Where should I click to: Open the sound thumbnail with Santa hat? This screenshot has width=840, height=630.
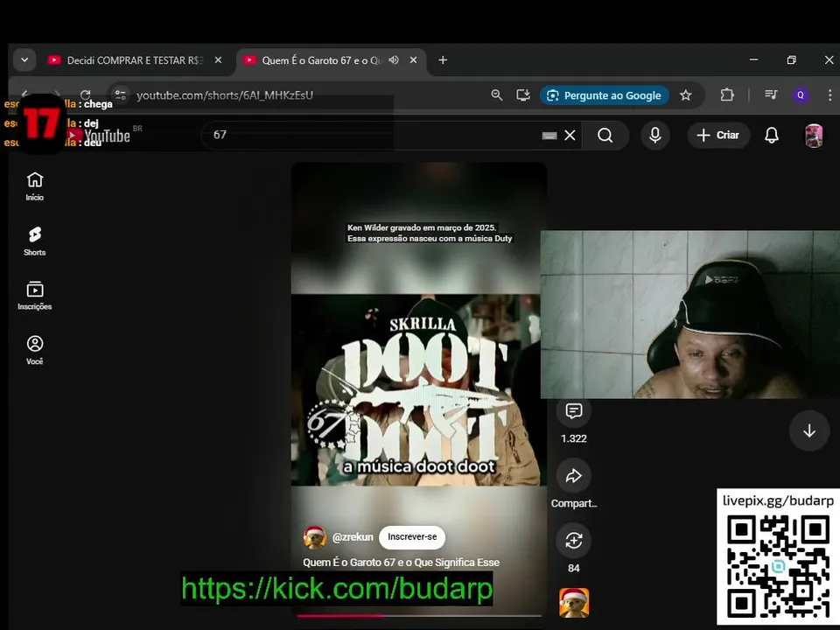pyautogui.click(x=574, y=603)
